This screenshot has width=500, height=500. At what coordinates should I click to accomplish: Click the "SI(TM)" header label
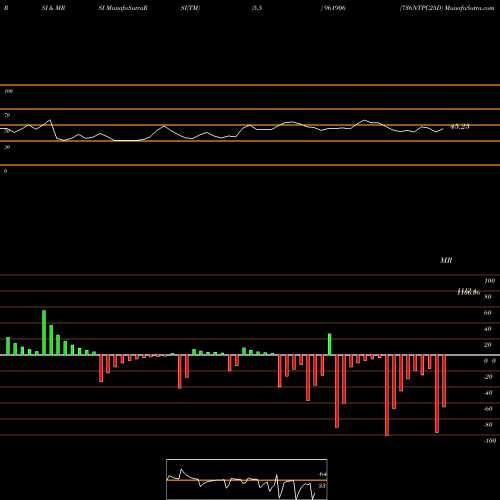pyautogui.click(x=190, y=8)
